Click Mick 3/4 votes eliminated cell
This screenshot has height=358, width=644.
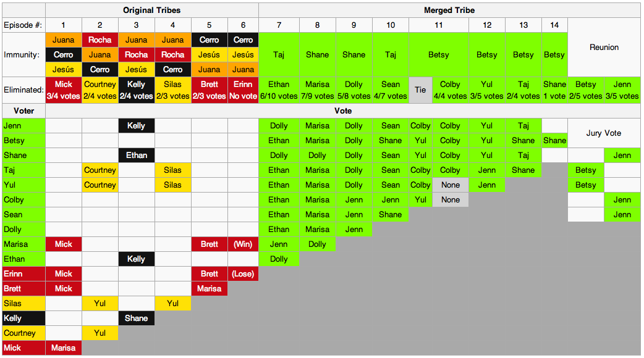(x=64, y=89)
